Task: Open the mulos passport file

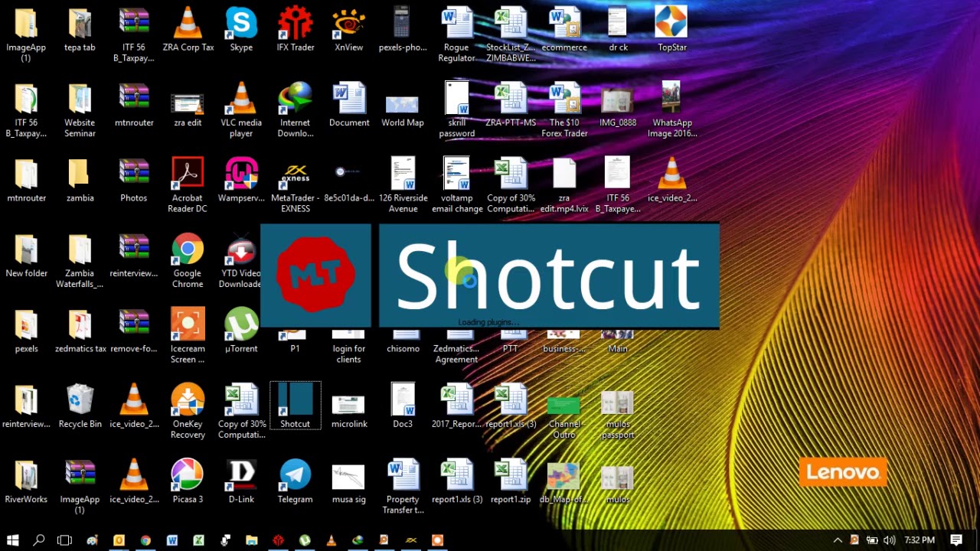Action: click(618, 416)
